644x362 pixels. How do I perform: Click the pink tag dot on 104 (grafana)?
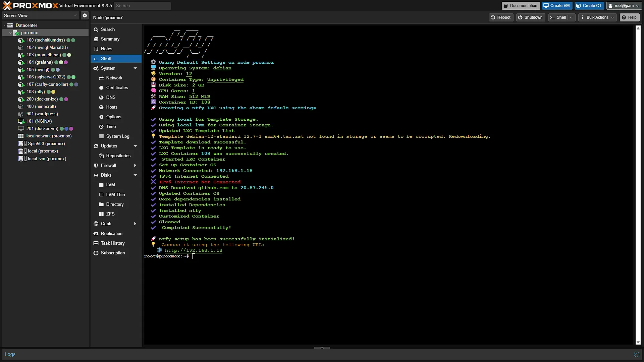pyautogui.click(x=66, y=62)
